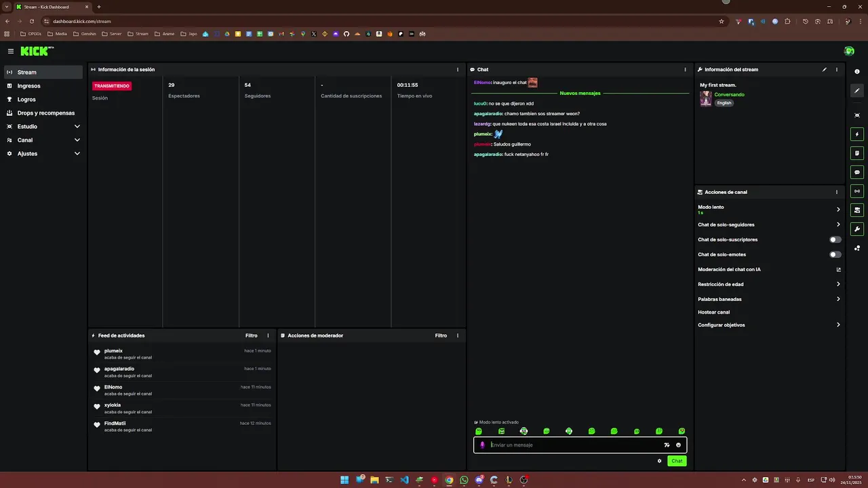Open Restricción de edad settings
Screen dimensions: 868x488
(769, 284)
